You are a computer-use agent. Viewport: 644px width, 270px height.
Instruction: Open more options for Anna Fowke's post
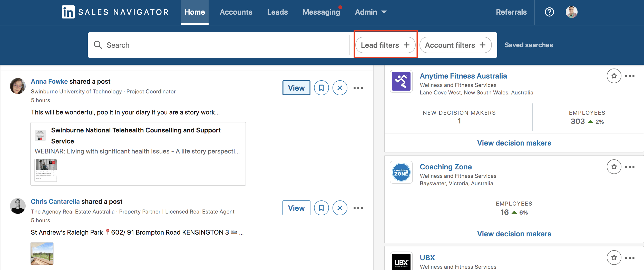coord(358,88)
